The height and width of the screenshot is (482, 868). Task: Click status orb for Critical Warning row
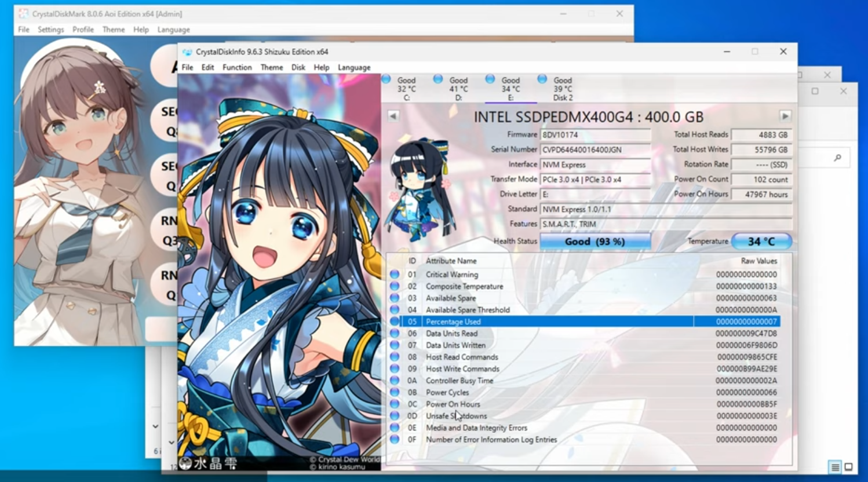(x=395, y=274)
